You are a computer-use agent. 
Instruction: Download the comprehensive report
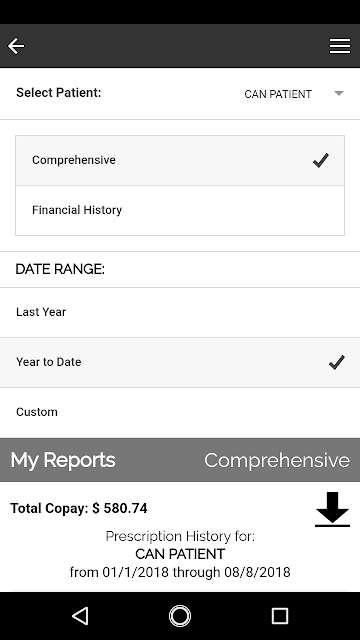[332, 509]
